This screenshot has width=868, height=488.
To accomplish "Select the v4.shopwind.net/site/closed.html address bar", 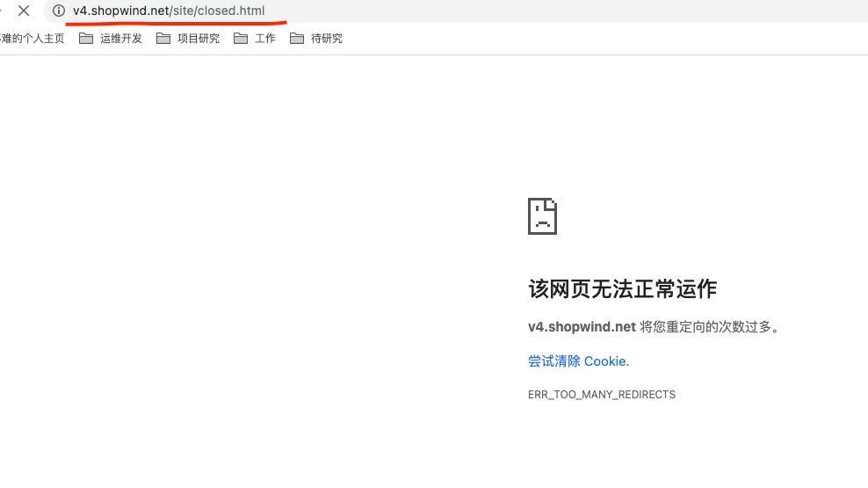I will click(x=454, y=11).
